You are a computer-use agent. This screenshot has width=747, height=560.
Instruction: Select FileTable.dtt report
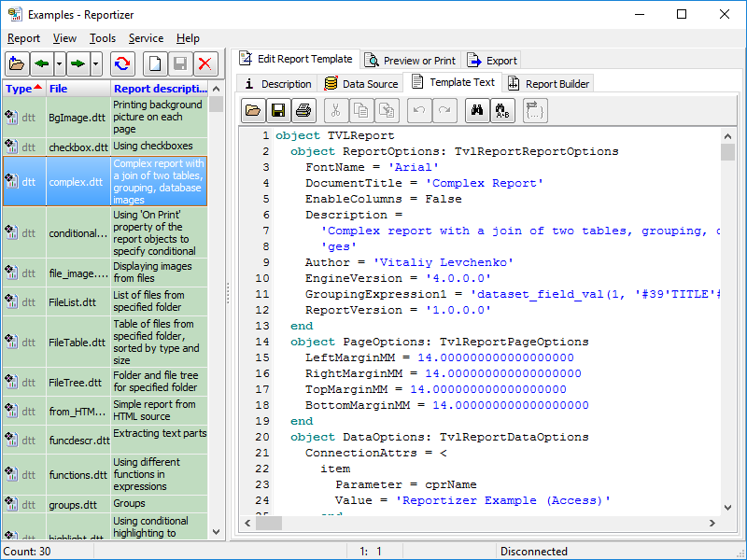point(106,342)
